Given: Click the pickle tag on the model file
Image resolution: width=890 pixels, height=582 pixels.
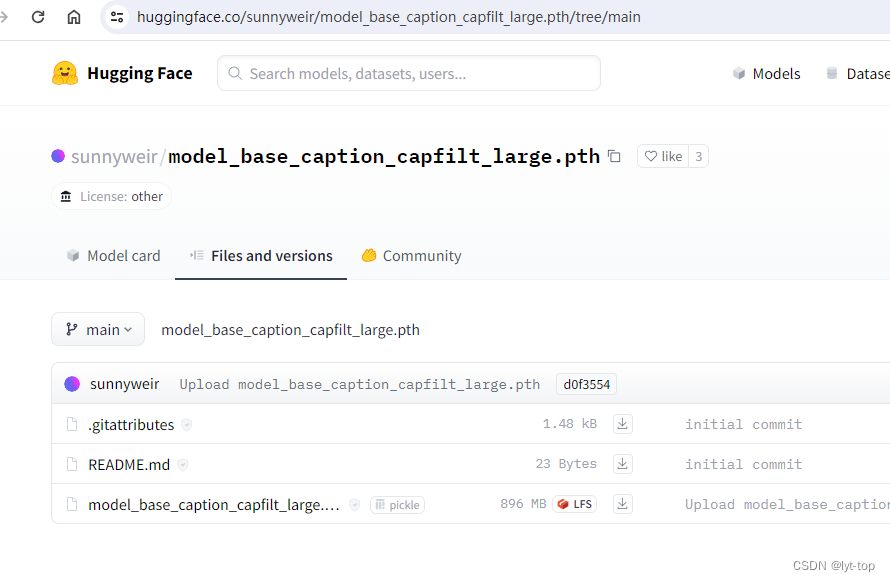Looking at the screenshot, I should pyautogui.click(x=397, y=505).
